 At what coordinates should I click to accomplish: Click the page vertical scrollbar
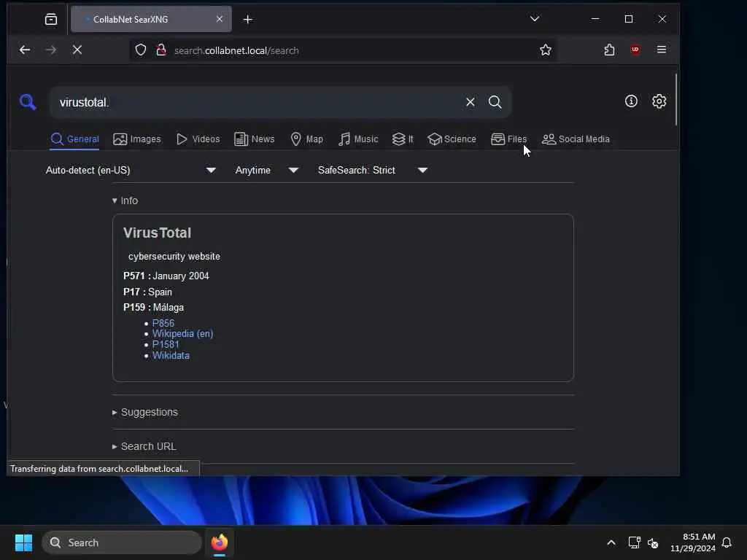676,99
